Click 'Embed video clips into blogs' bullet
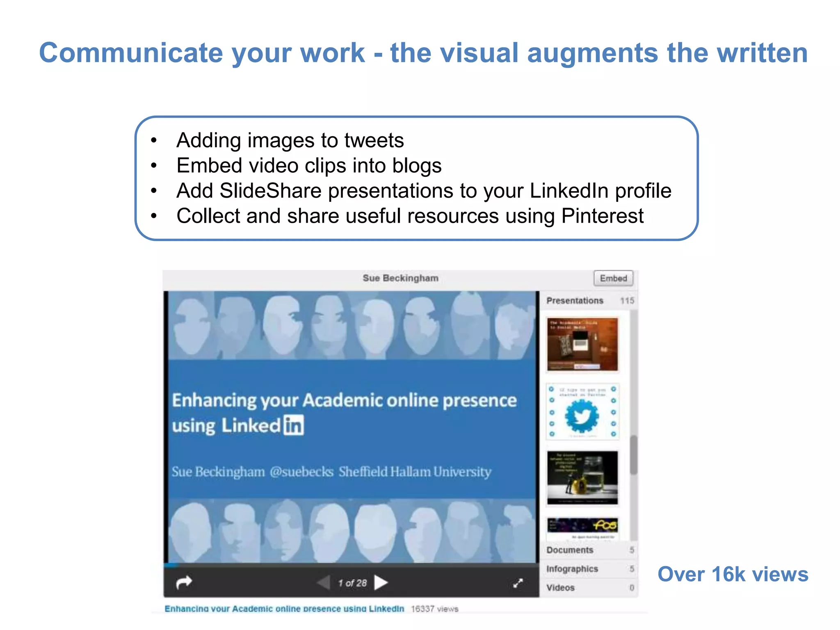The image size is (840, 630). click(309, 166)
